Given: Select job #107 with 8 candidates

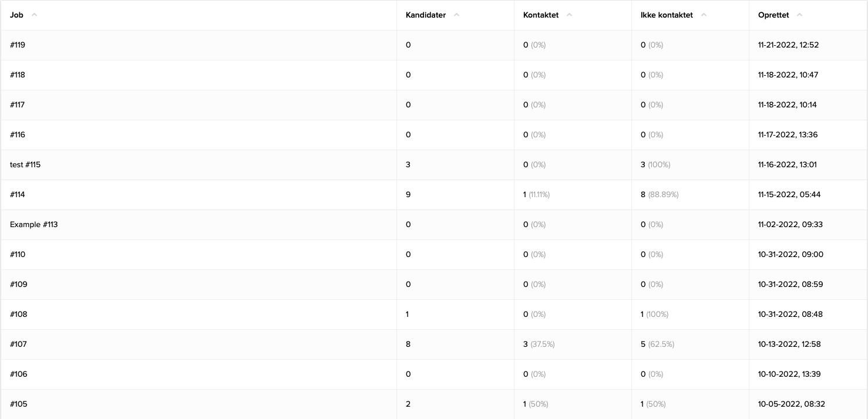Looking at the screenshot, I should (18, 344).
